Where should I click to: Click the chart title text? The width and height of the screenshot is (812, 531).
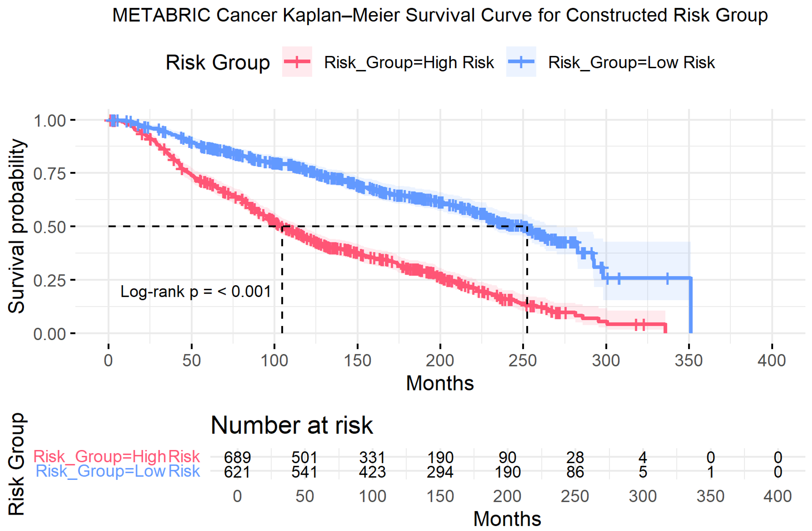(440, 15)
